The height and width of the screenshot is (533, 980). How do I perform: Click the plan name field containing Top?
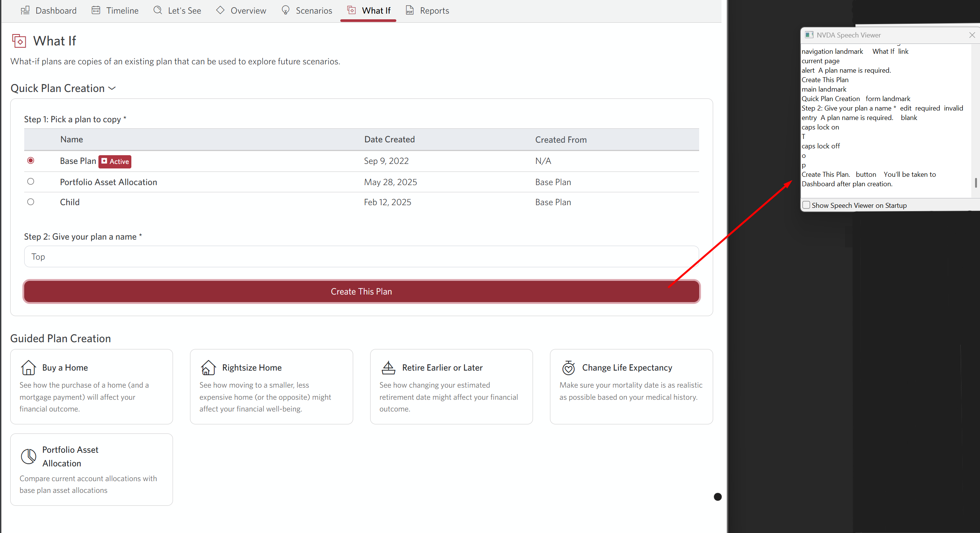[361, 256]
